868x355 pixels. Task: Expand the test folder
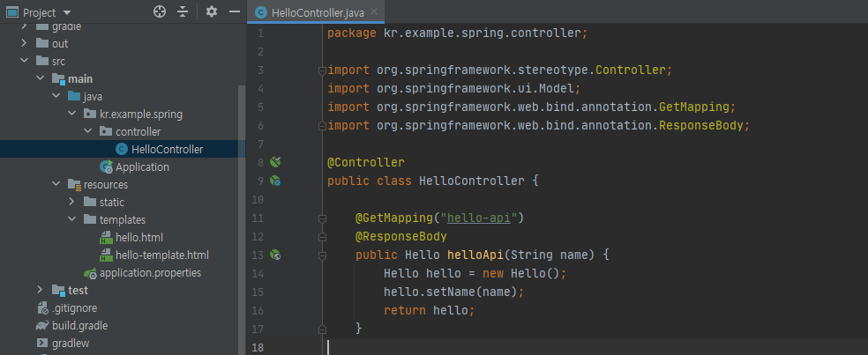tap(40, 291)
